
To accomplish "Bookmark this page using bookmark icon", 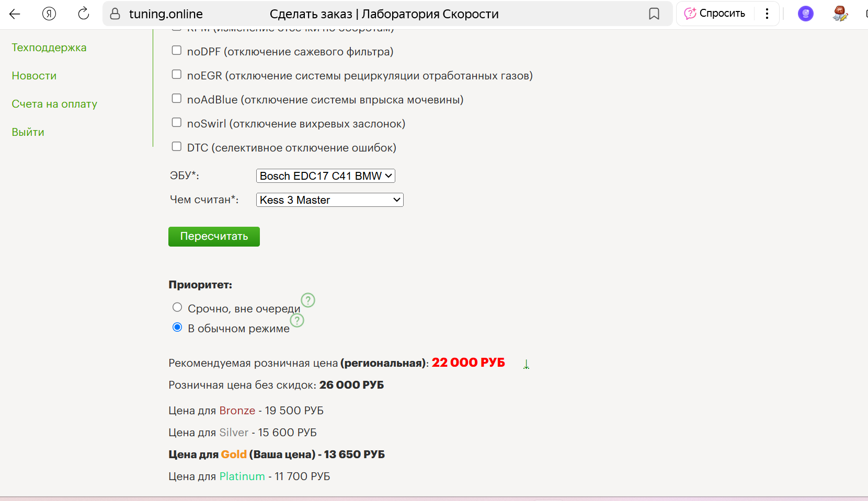I will 654,14.
